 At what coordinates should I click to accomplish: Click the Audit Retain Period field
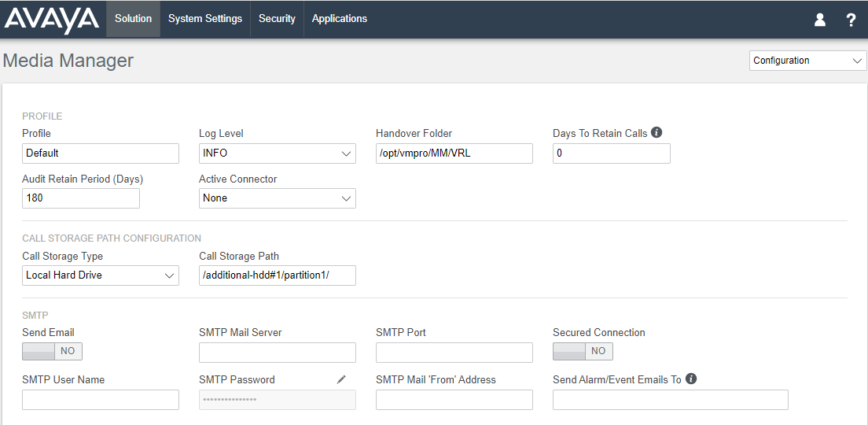pyautogui.click(x=81, y=198)
